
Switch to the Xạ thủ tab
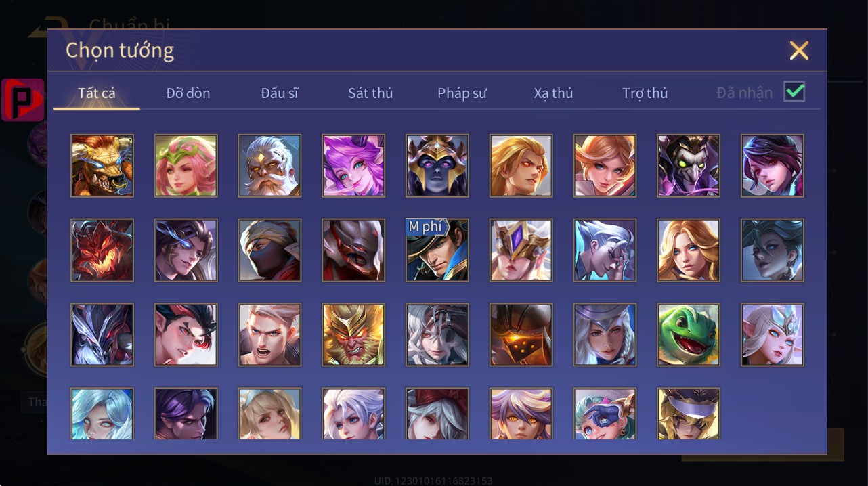pyautogui.click(x=553, y=93)
